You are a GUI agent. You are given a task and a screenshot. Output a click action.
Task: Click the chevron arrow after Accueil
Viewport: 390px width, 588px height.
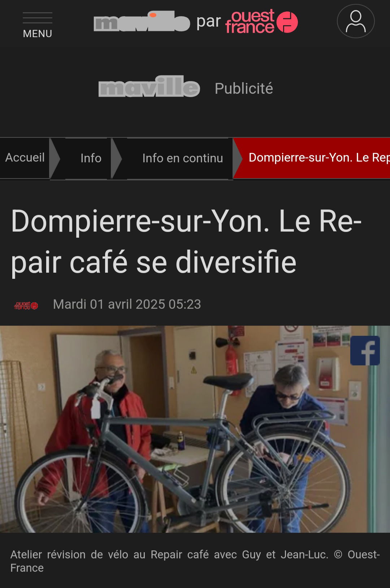pyautogui.click(x=55, y=158)
